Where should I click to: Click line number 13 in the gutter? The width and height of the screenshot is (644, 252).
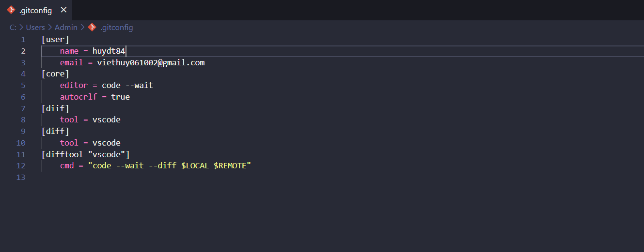[20, 178]
